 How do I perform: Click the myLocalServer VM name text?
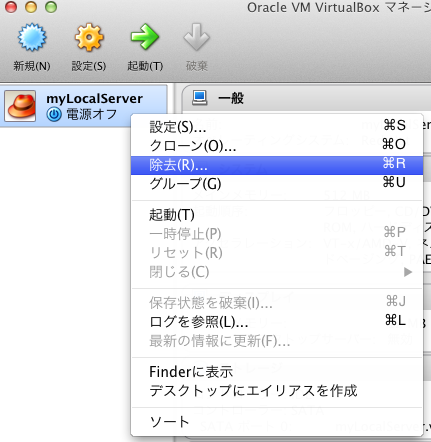pyautogui.click(x=94, y=99)
